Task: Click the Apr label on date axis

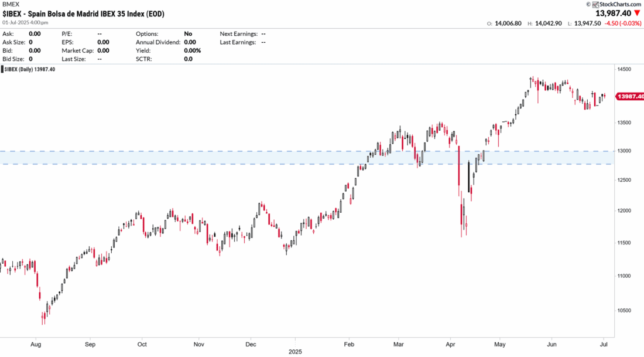Action: coord(451,344)
